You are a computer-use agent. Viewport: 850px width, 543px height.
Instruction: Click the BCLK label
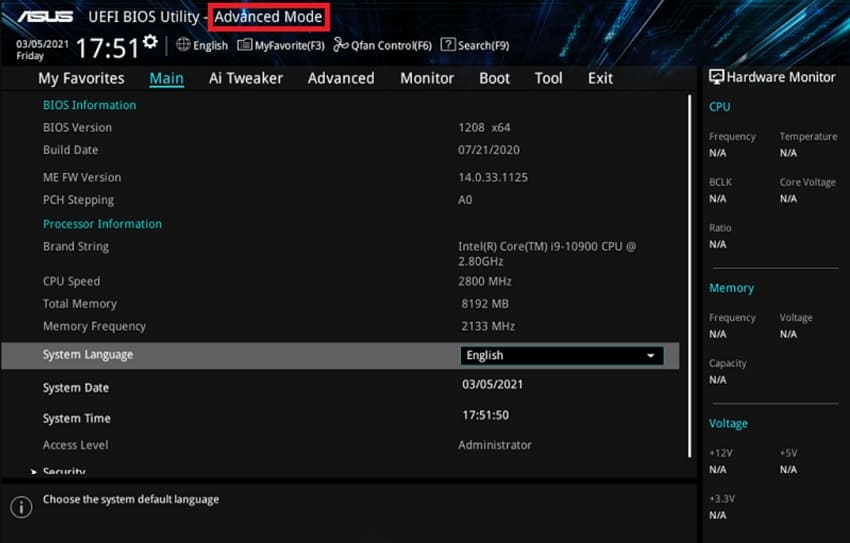click(720, 183)
